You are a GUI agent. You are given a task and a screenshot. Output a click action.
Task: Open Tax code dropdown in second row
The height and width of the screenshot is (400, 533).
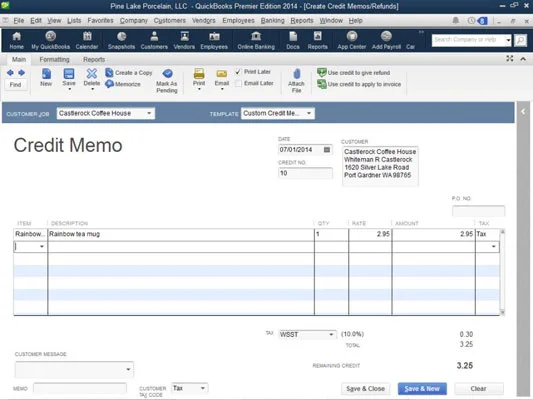(494, 246)
